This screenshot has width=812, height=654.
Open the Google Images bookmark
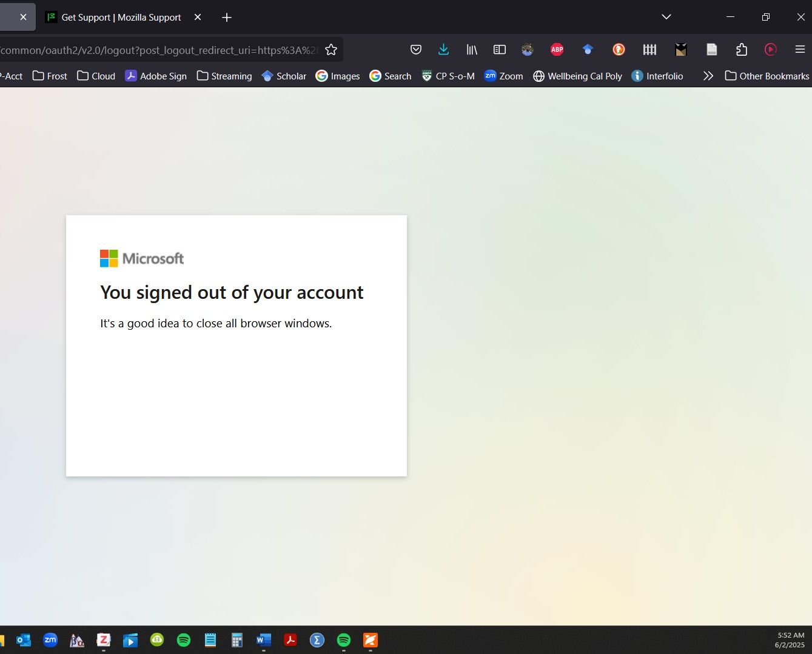pyautogui.click(x=338, y=76)
